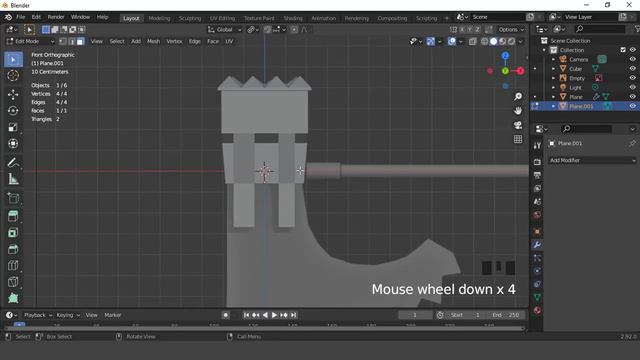Click the pan hand viewport icon

(x=518, y=111)
